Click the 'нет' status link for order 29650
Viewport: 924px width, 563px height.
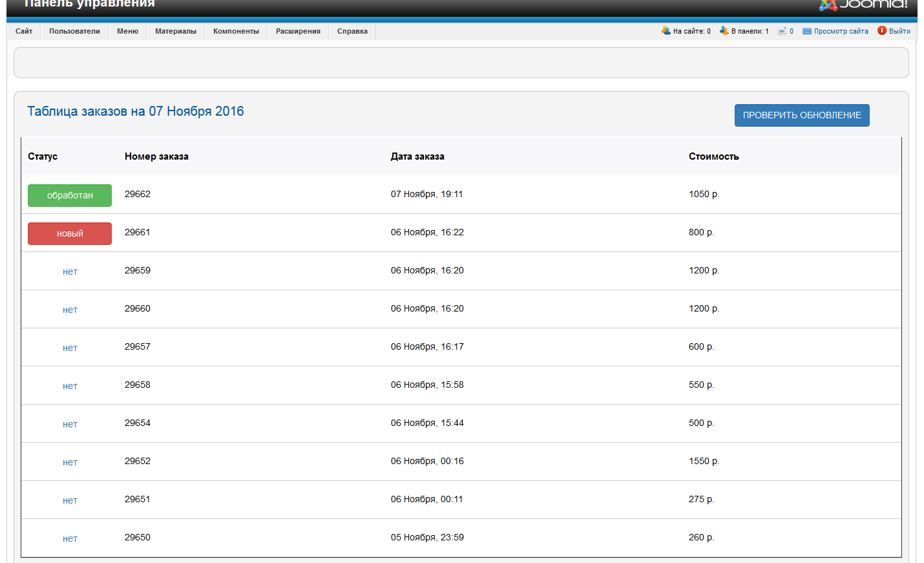pos(70,538)
